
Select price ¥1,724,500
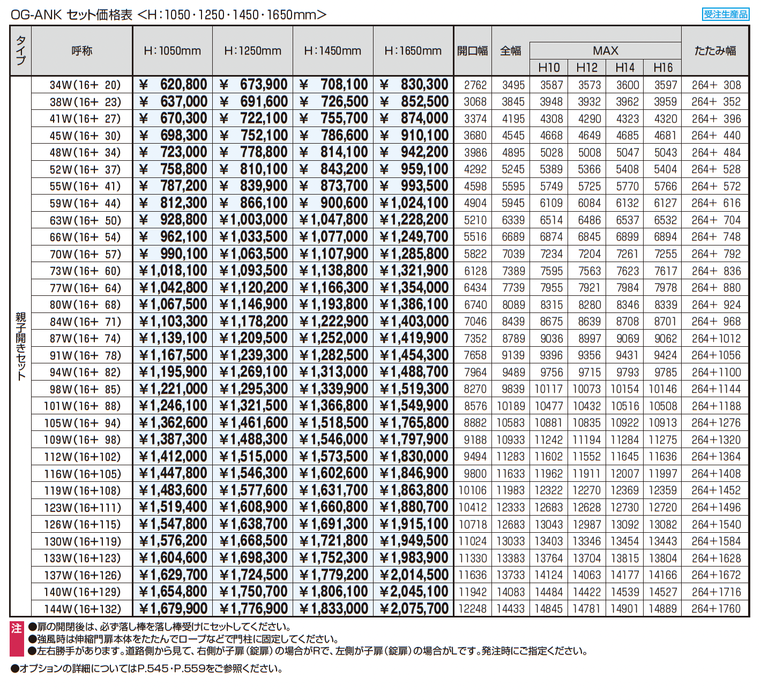pyautogui.click(x=253, y=575)
